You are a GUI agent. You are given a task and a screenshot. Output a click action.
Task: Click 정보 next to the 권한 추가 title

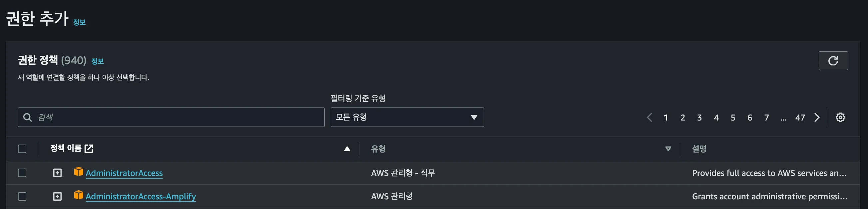pyautogui.click(x=80, y=23)
